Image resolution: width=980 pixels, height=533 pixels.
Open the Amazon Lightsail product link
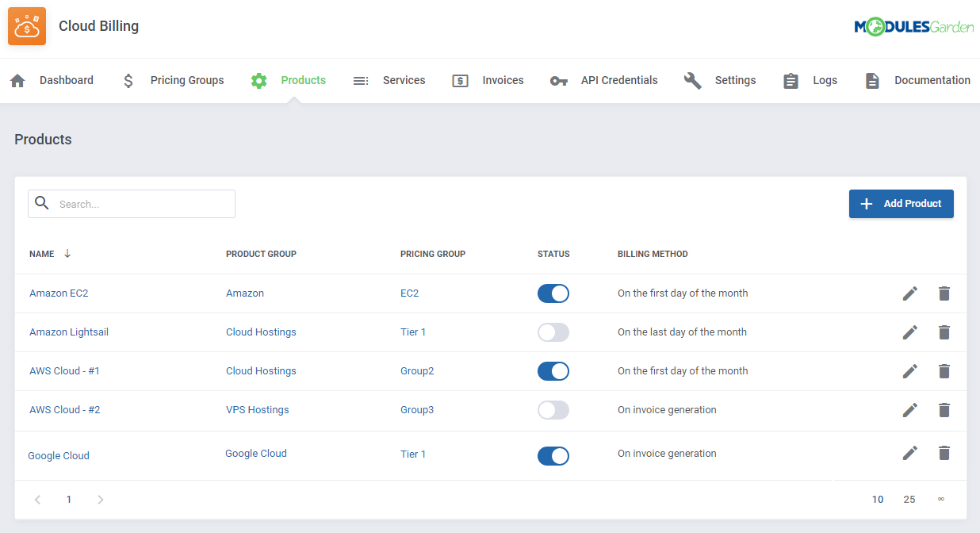tap(69, 332)
